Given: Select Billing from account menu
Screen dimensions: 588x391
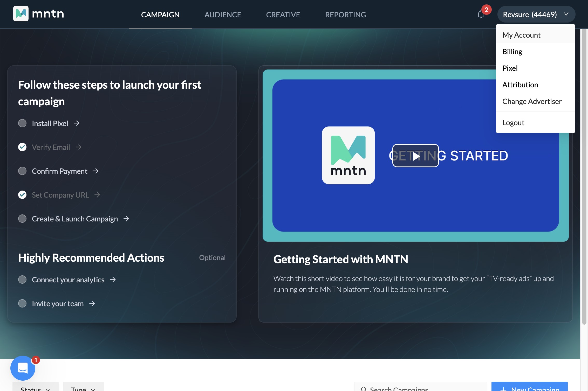Looking at the screenshot, I should (x=512, y=52).
